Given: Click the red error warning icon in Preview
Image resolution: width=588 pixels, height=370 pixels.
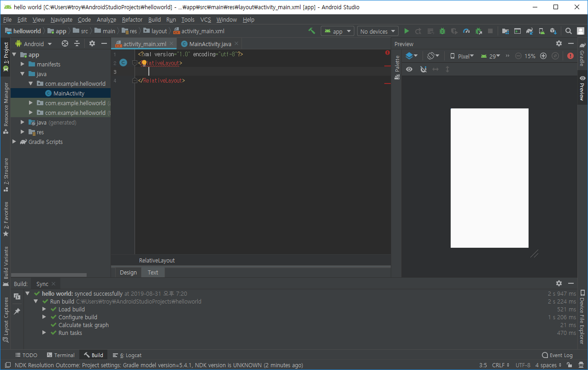Looking at the screenshot, I should 570,56.
